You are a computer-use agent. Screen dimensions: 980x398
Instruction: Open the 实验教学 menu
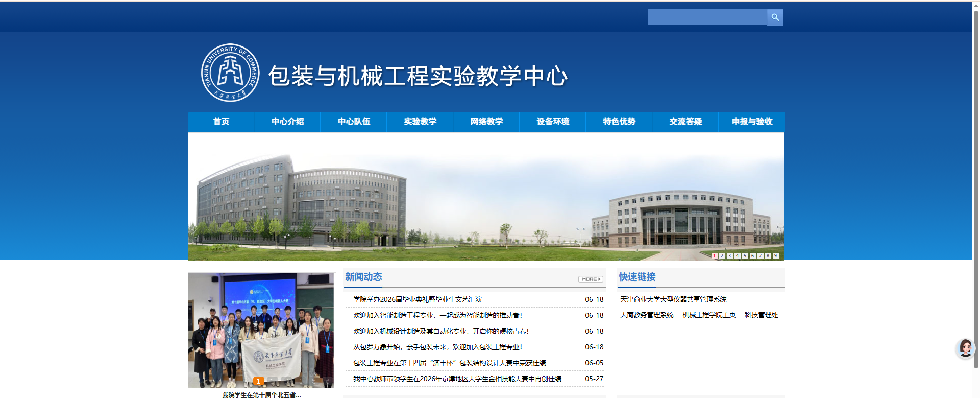tap(420, 122)
